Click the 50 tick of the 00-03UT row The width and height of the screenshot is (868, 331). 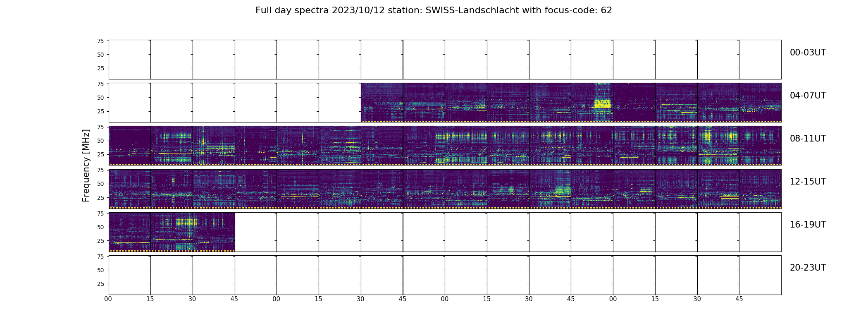point(100,55)
